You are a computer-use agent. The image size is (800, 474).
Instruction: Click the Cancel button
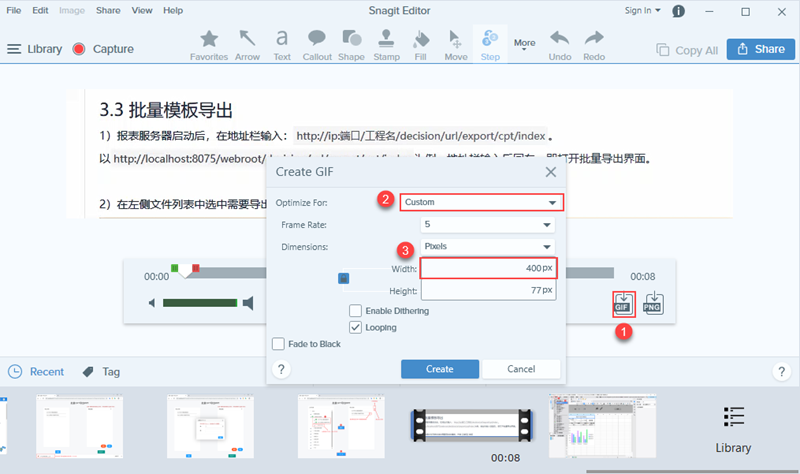(521, 369)
